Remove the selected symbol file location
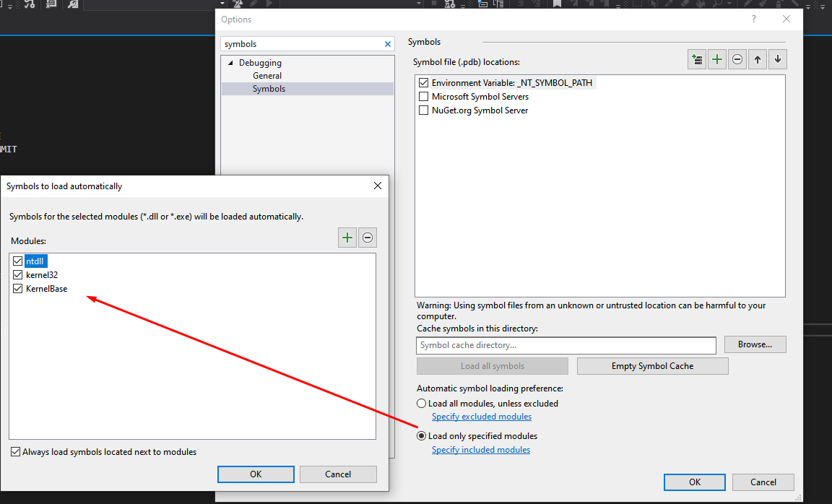Viewport: 832px width, 504px height. point(737,60)
